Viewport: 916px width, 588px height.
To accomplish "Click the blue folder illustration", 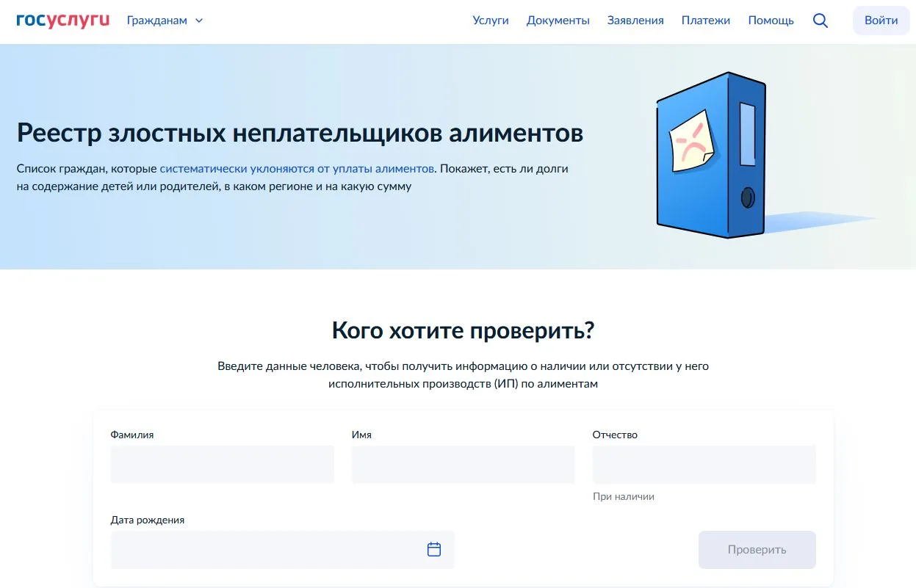I will point(711,154).
